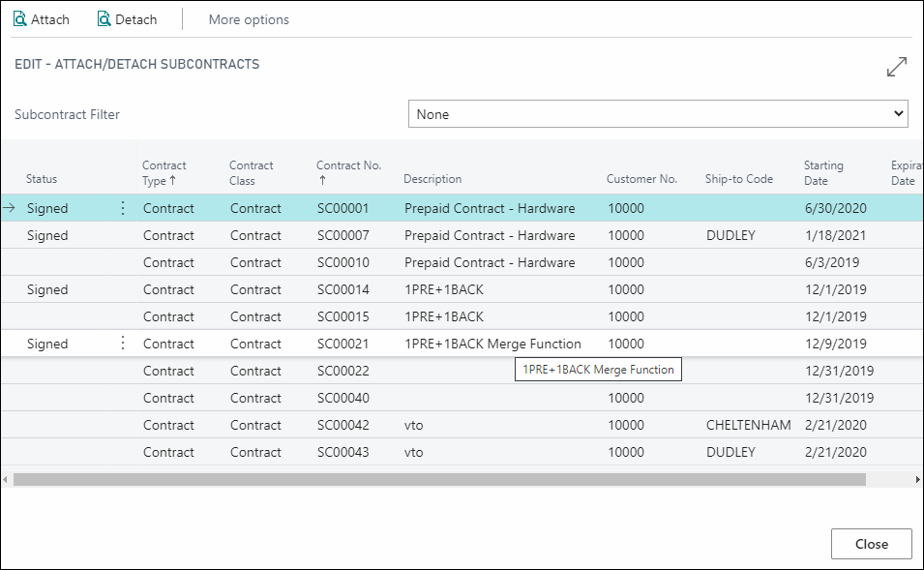Image resolution: width=924 pixels, height=570 pixels.
Task: Open the Subcontract Filter dropdown
Action: [658, 114]
